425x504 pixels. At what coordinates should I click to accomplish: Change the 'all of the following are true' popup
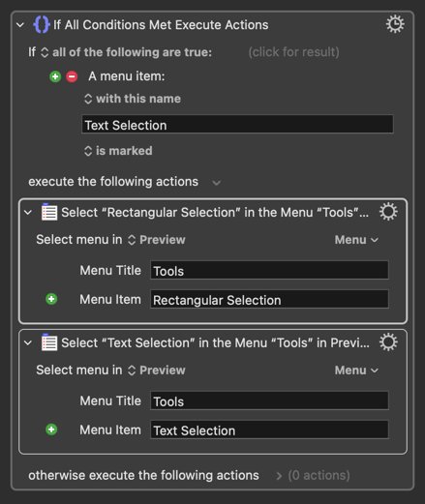(x=127, y=52)
